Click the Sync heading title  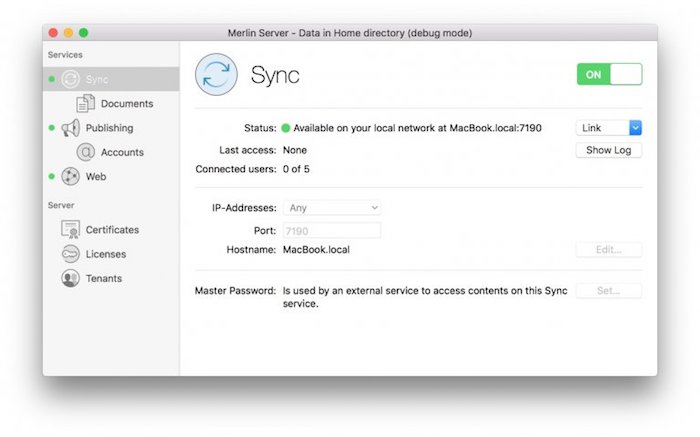(275, 75)
